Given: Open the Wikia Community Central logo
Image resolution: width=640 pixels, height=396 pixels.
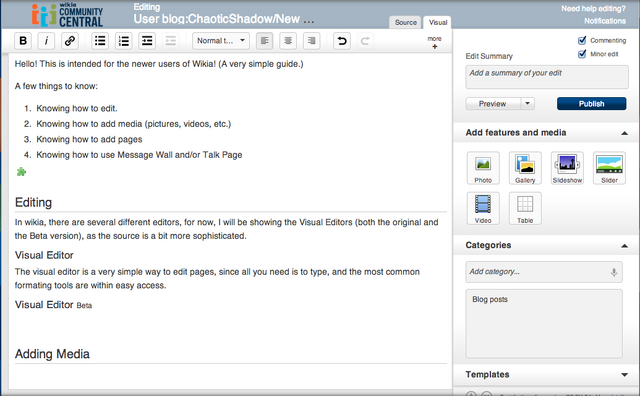Looking at the screenshot, I should (67, 15).
